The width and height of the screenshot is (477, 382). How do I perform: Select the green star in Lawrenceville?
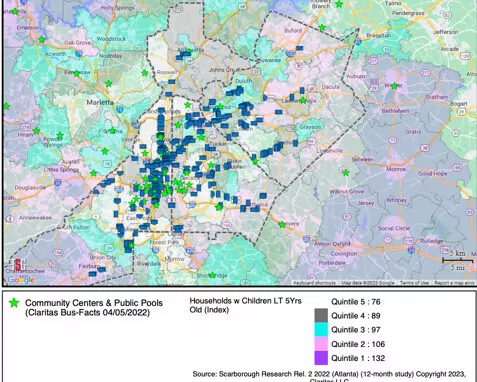(x=303, y=100)
